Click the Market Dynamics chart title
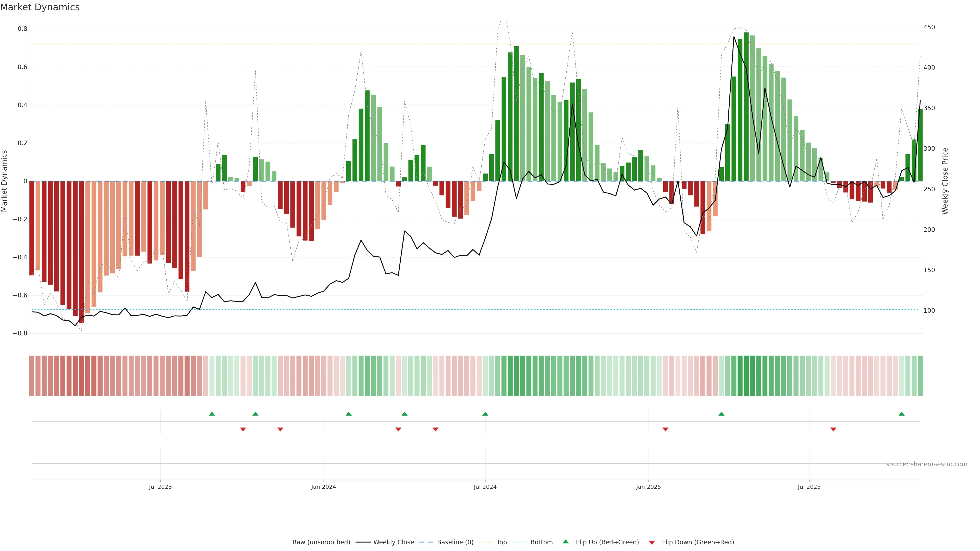The height and width of the screenshot is (551, 980). point(40,7)
